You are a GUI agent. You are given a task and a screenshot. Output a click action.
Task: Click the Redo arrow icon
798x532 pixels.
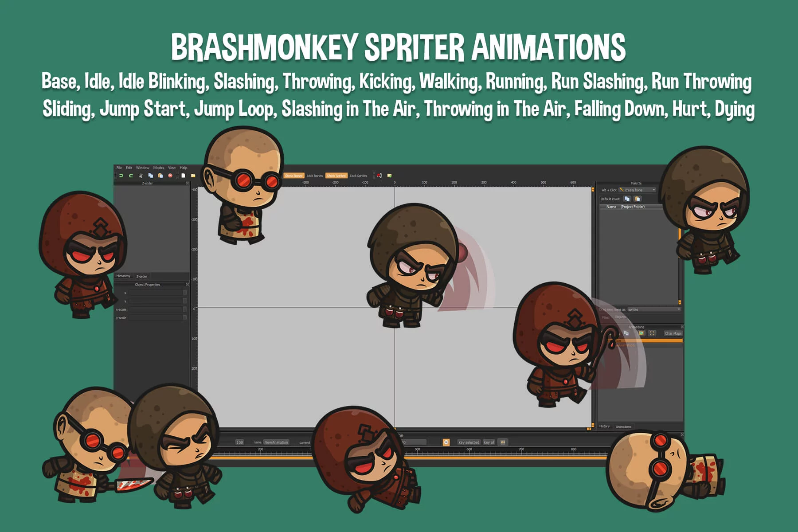tap(131, 176)
